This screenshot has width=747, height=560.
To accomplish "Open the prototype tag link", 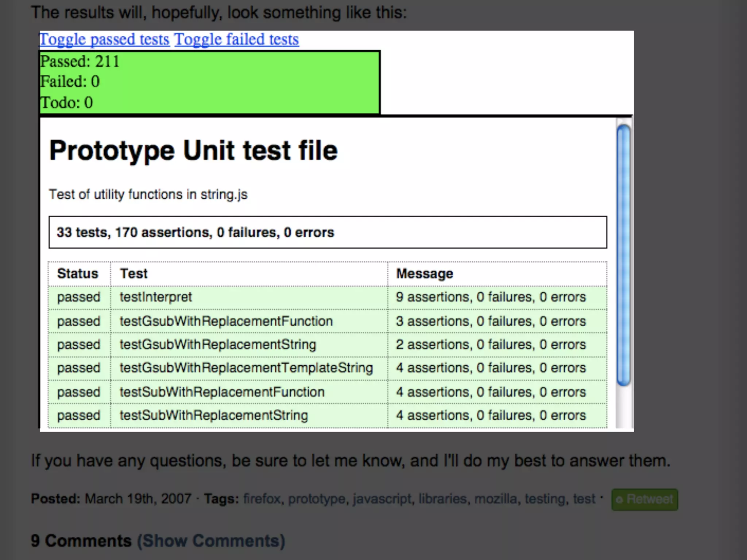I will (317, 499).
